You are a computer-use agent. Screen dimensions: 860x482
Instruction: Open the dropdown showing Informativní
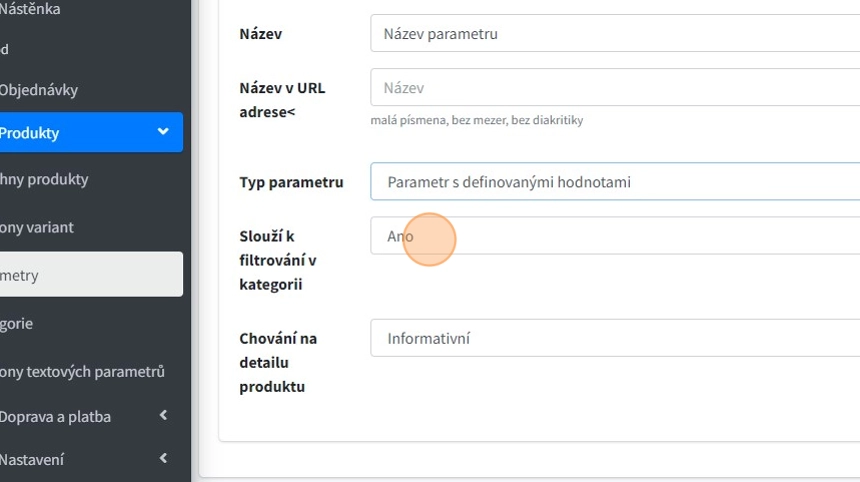(x=614, y=338)
